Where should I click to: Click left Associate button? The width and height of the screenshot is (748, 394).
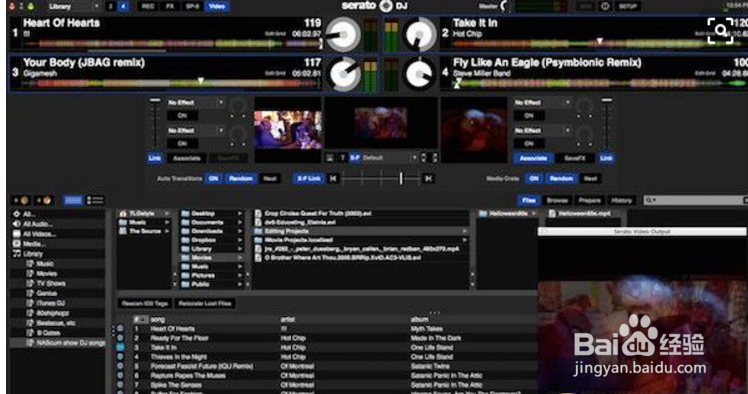pyautogui.click(x=187, y=158)
